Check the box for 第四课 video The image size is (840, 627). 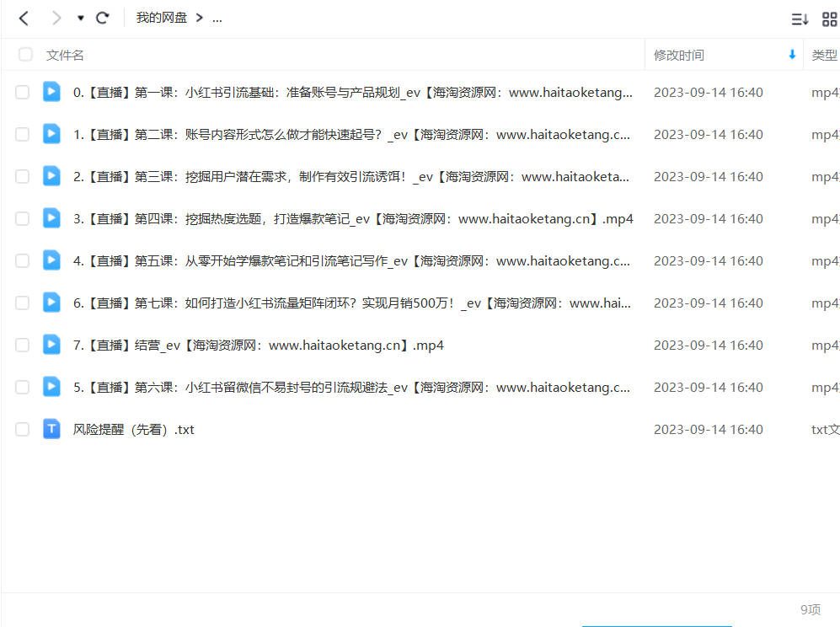[x=23, y=218]
